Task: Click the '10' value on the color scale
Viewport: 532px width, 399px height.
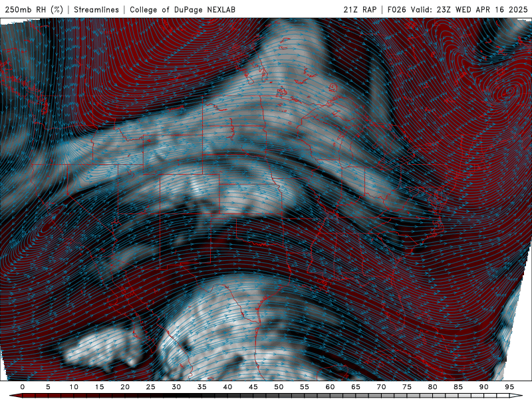Action: [x=74, y=387]
